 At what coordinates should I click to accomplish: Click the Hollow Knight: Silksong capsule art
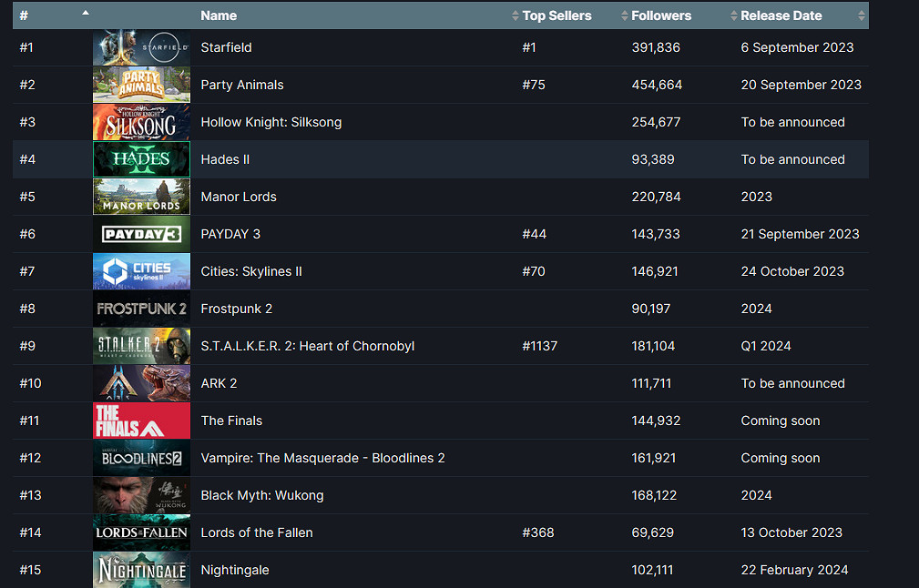pos(141,122)
